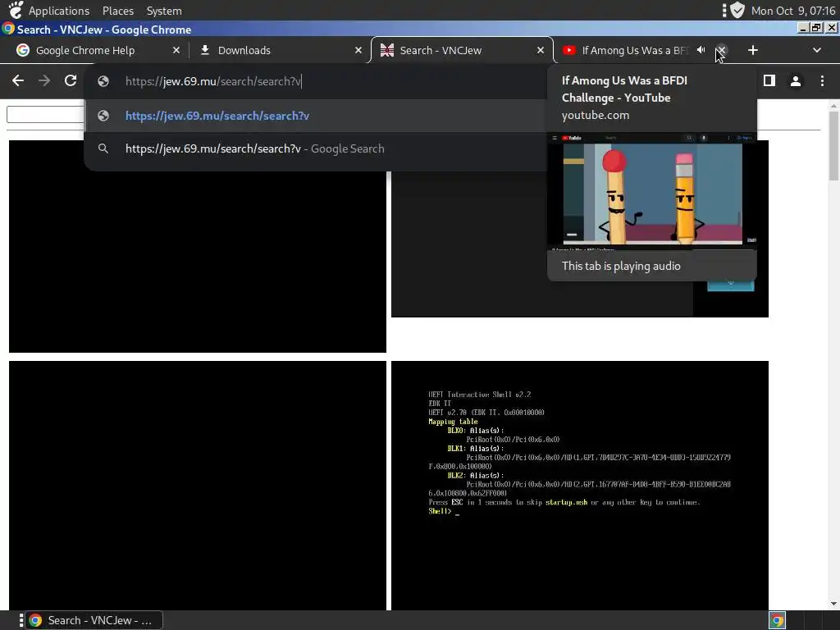The image size is (840, 630).
Task: Reload the current page
Action: coord(71,81)
